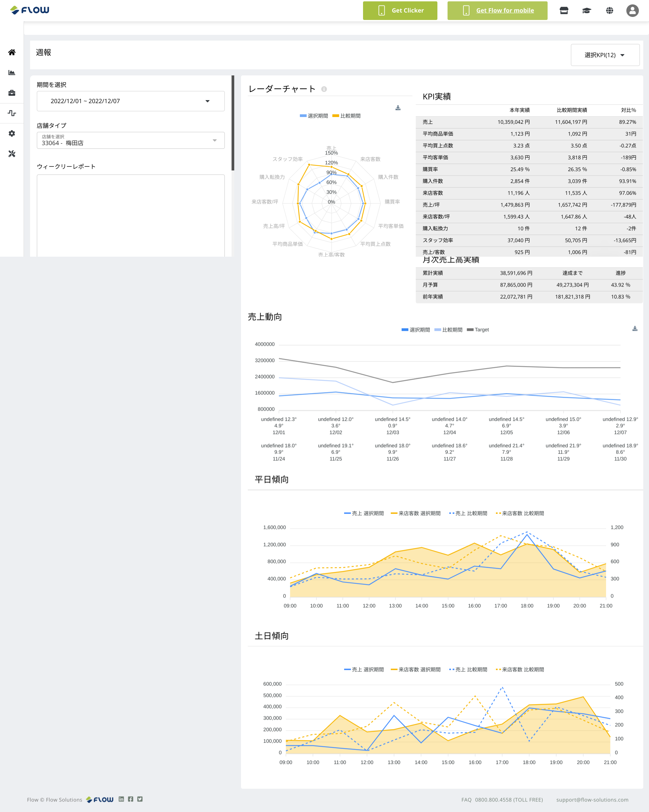Click the 12/03 date label on 売上動向 axis
Viewport: 649px width, 812px height.
pos(393,432)
